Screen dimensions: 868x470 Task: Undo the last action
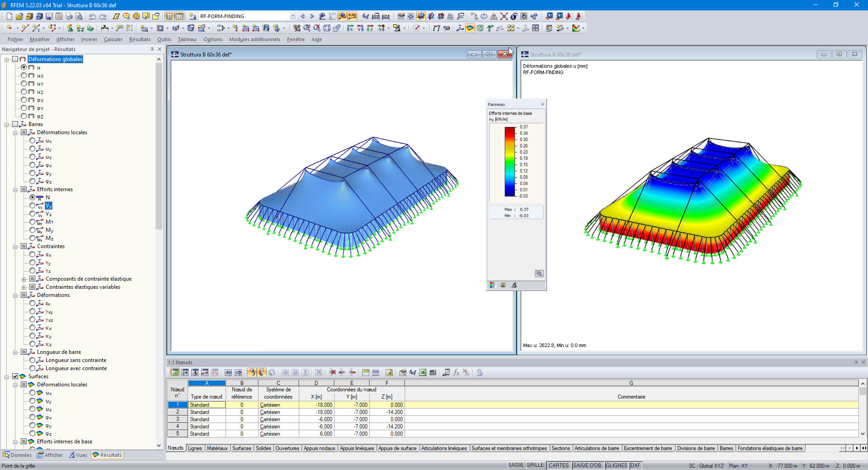click(92, 16)
